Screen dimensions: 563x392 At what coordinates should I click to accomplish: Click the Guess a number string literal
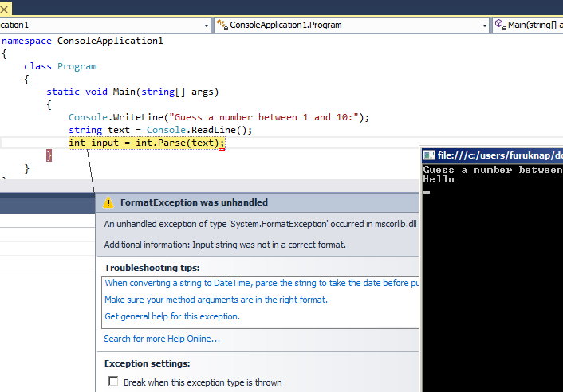[264, 117]
